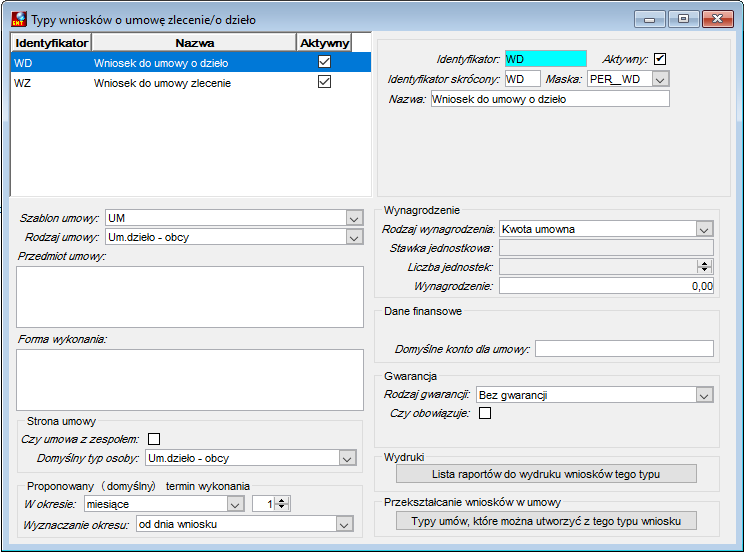
Task: Focus the Identyfikator skrócony field
Action: tap(522, 79)
